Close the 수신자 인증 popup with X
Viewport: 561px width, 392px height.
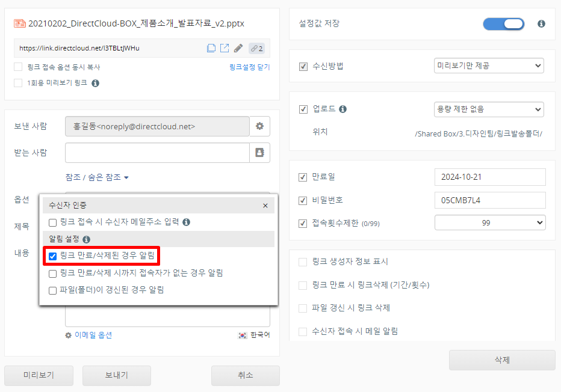coord(265,206)
